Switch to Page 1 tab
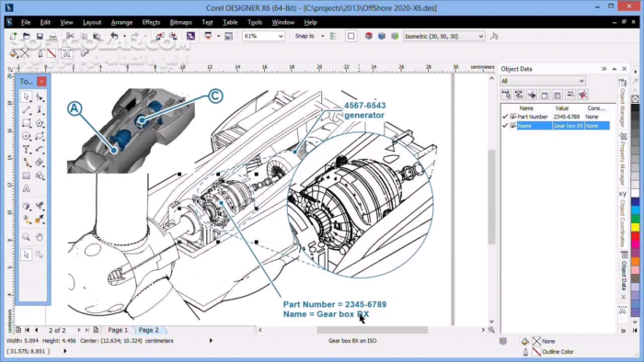 click(x=118, y=330)
